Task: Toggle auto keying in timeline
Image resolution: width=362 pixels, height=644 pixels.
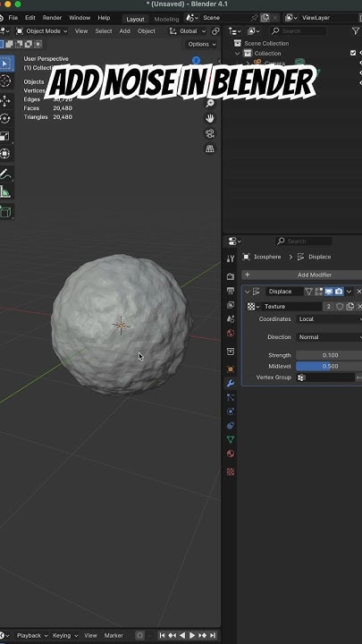Action: tap(140, 635)
